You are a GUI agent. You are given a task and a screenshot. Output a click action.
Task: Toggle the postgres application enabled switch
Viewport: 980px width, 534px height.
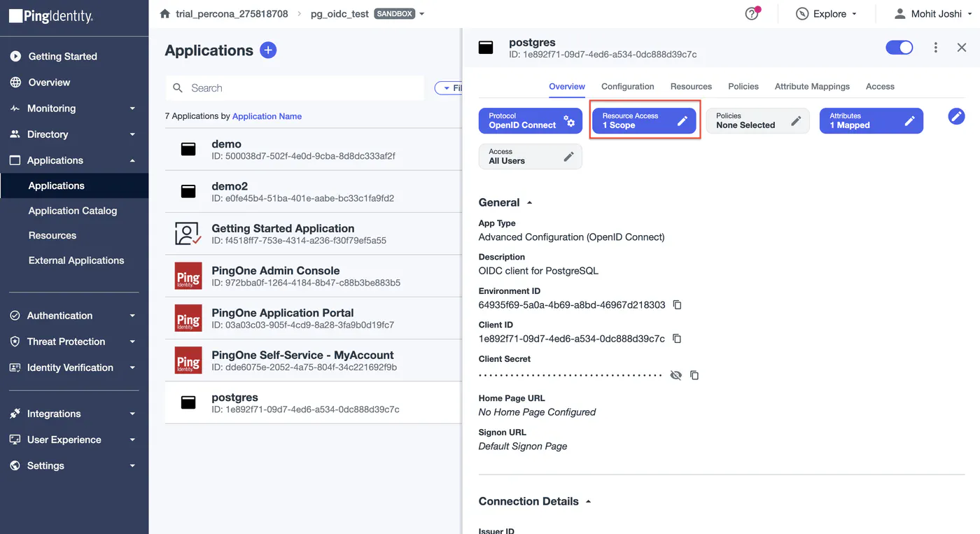(899, 48)
